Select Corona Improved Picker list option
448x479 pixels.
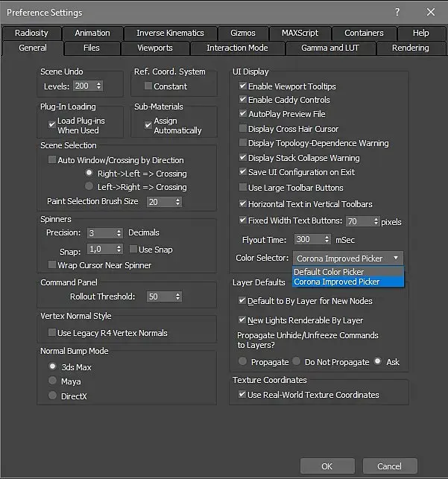(x=337, y=282)
